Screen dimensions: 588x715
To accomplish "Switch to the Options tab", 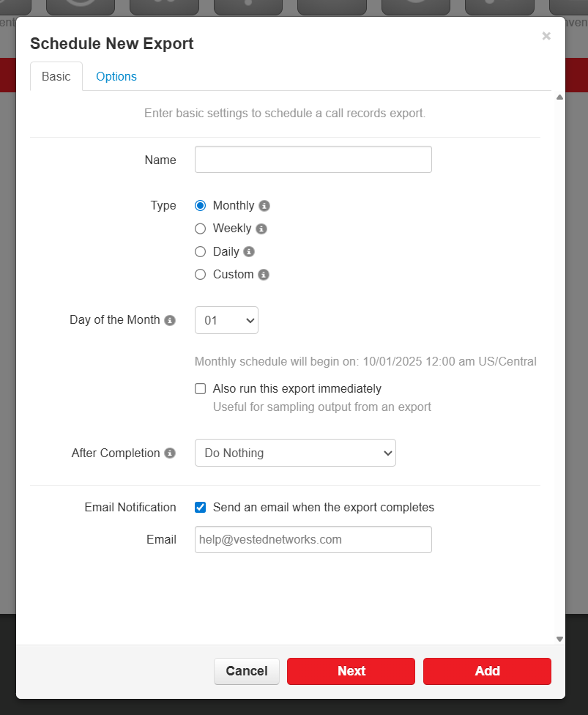I will [x=116, y=76].
